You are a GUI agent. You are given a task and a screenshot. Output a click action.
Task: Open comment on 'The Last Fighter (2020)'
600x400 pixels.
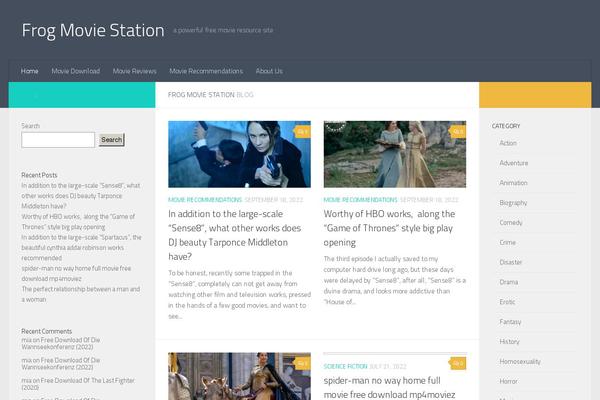click(x=78, y=384)
